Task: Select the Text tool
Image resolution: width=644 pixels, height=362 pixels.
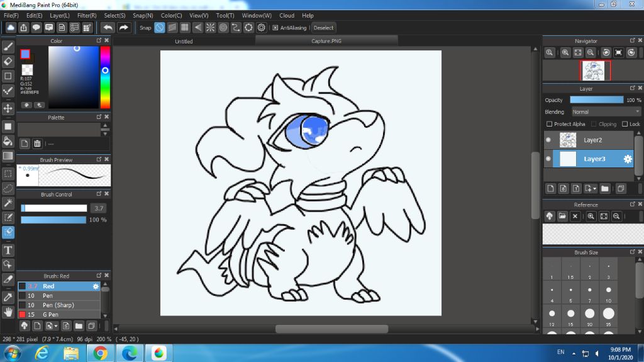Action: coord(8,250)
